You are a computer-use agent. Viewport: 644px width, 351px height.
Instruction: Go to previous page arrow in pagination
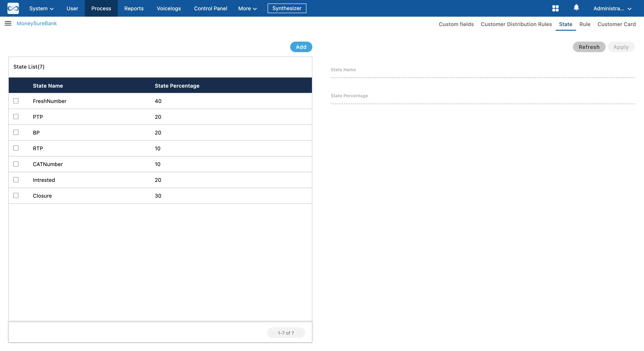click(272, 333)
